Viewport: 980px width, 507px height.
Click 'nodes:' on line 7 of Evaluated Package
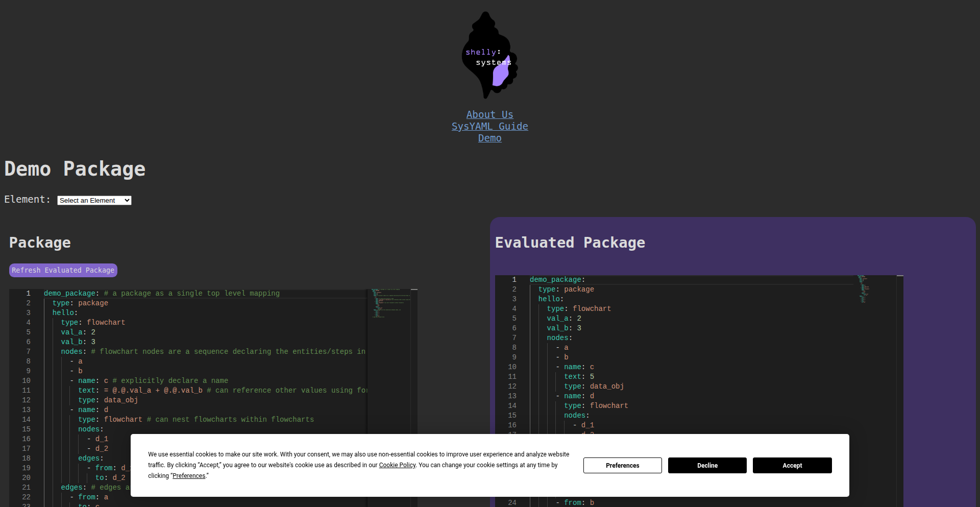559,338
